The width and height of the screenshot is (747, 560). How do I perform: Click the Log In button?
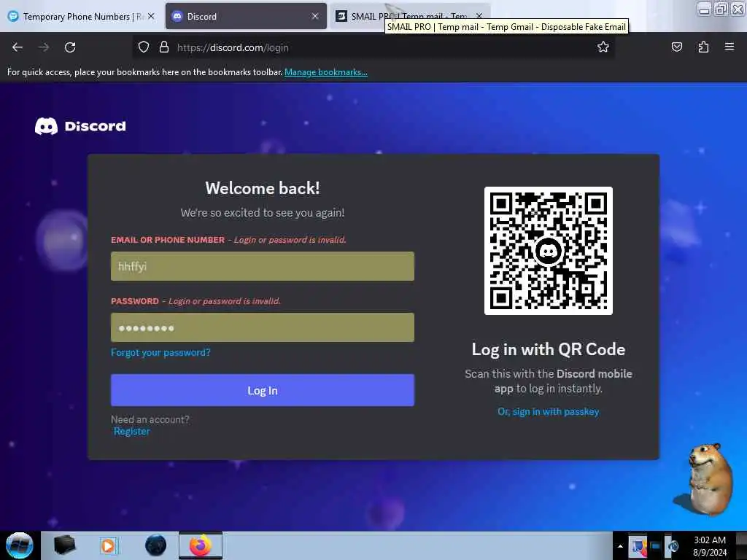[263, 391]
